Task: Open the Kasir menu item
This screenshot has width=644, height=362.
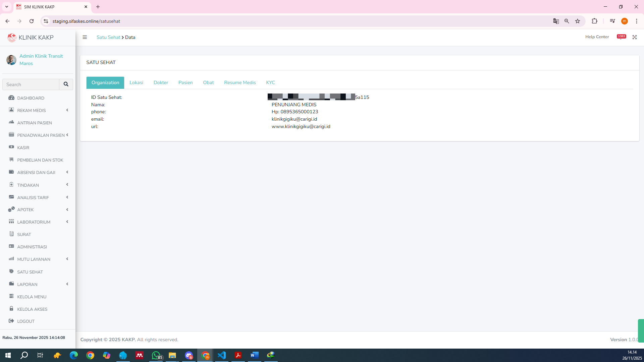Action: pyautogui.click(x=23, y=148)
